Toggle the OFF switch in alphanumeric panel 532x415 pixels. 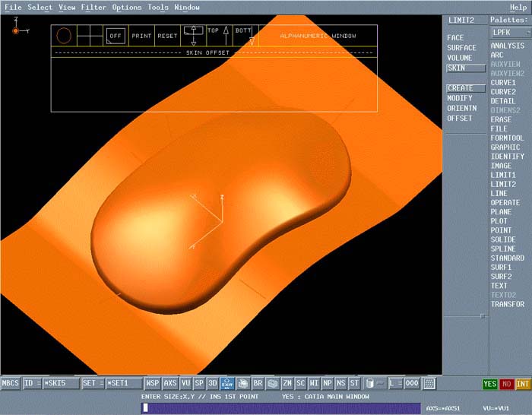116,36
